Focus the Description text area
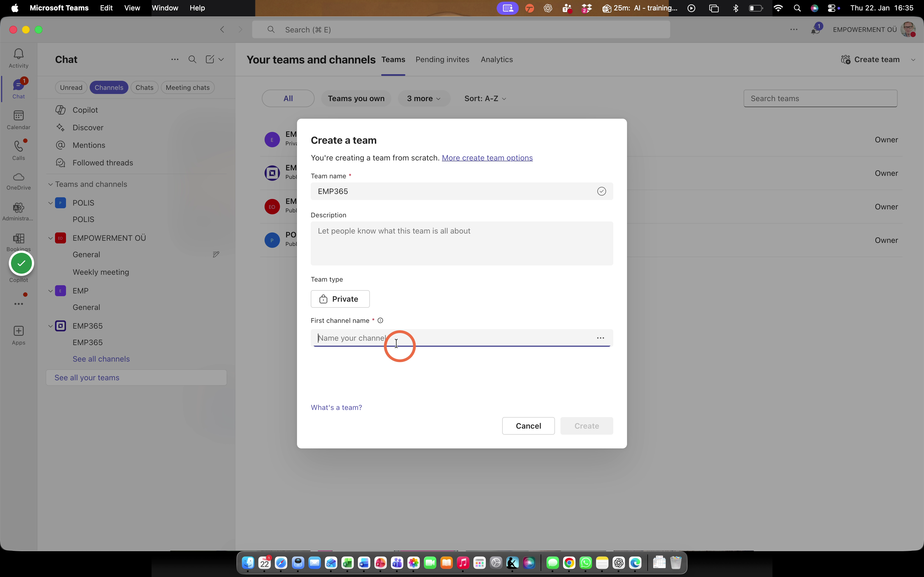The image size is (924, 577). 462,243
